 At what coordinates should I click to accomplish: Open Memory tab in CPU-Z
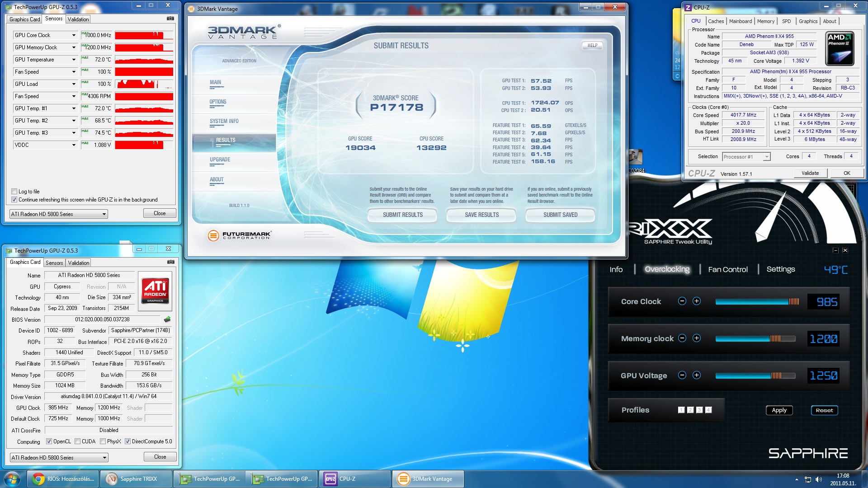pos(766,21)
